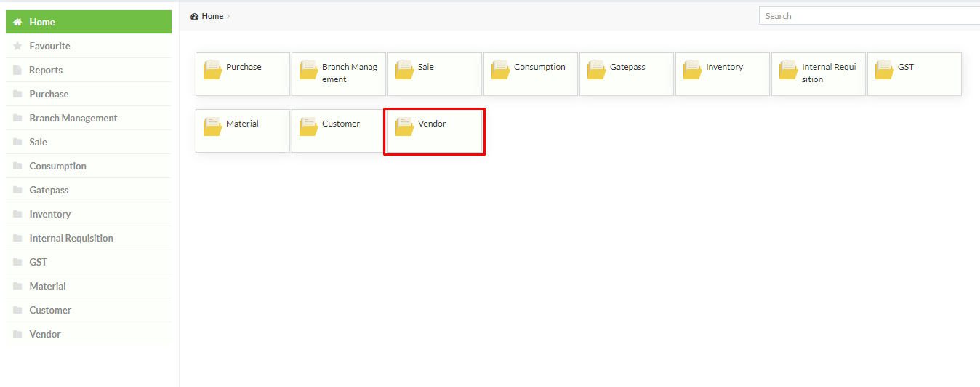Viewport: 980px width, 387px height.
Task: Click the folder icon beside Internal Requisition in sidebar
Action: click(x=17, y=239)
